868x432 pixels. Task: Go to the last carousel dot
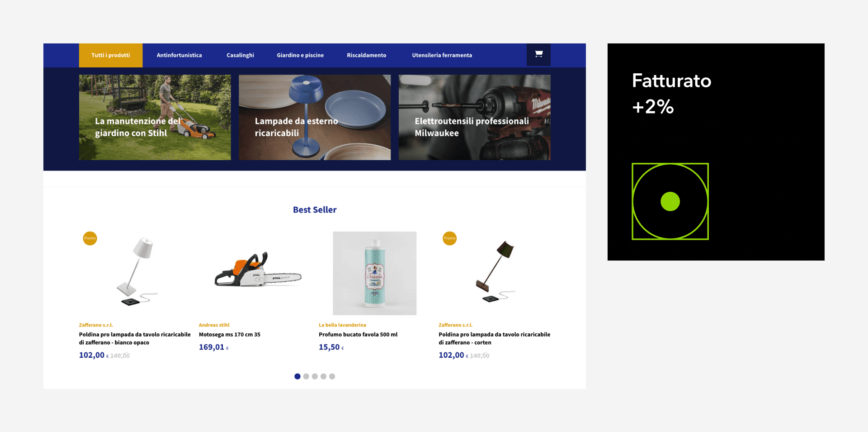(332, 376)
